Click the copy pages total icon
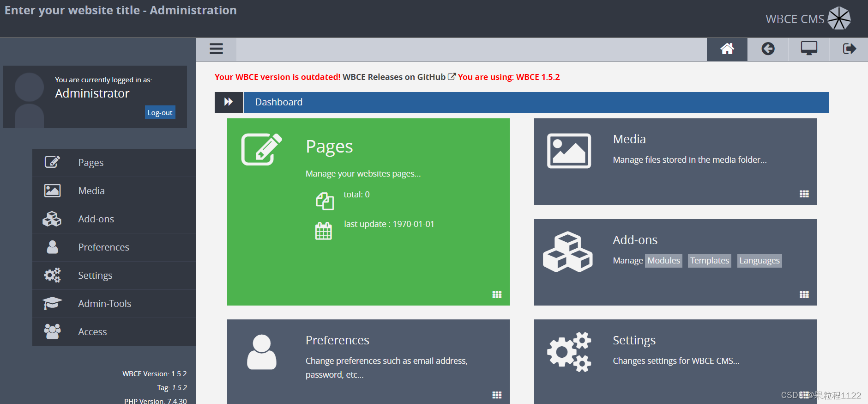The image size is (868, 404). pos(325,201)
